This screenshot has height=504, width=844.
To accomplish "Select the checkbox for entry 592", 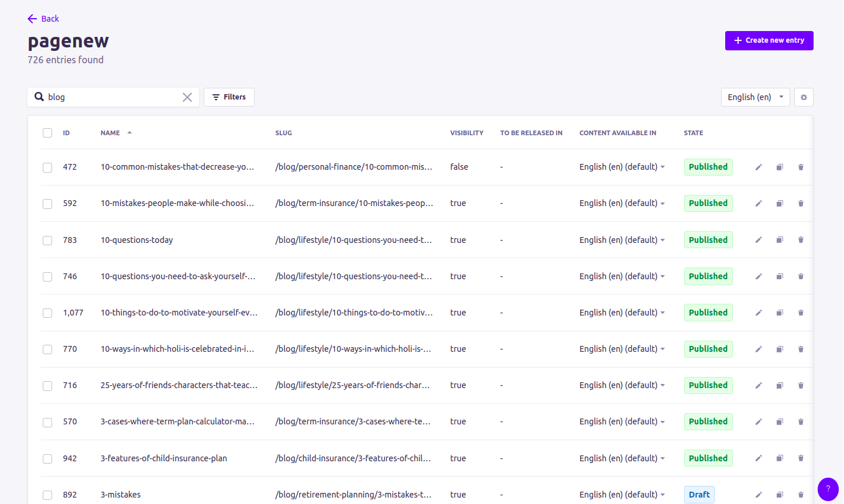I will coord(47,204).
